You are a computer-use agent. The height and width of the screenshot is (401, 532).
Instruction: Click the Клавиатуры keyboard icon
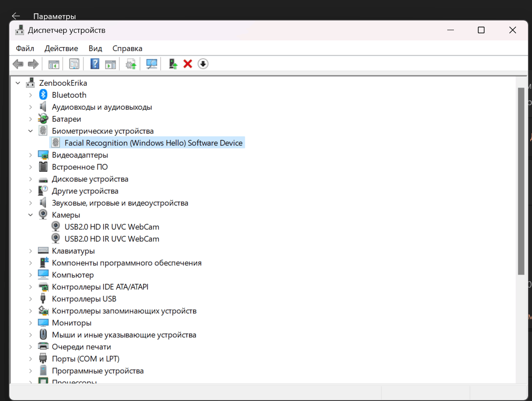(x=43, y=250)
